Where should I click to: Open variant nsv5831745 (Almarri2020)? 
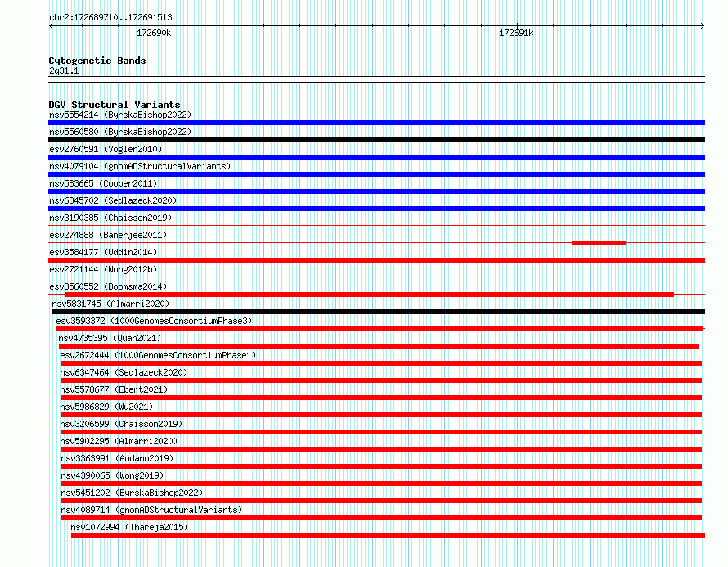110,304
